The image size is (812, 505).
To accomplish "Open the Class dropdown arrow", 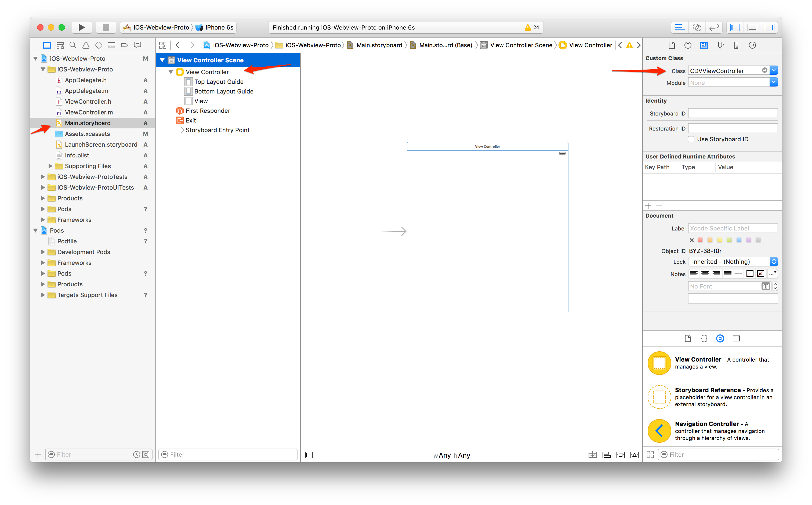I will tap(774, 70).
